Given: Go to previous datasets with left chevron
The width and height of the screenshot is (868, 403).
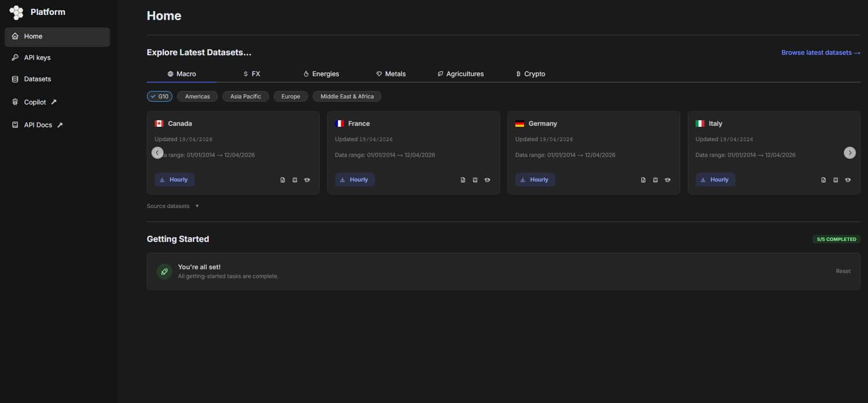Looking at the screenshot, I should click(158, 153).
